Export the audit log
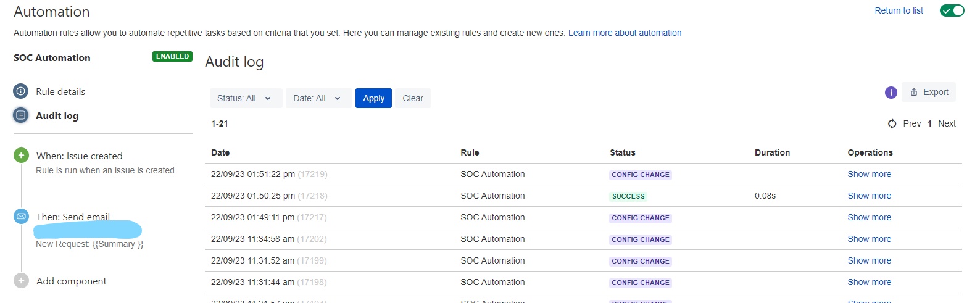 [929, 92]
